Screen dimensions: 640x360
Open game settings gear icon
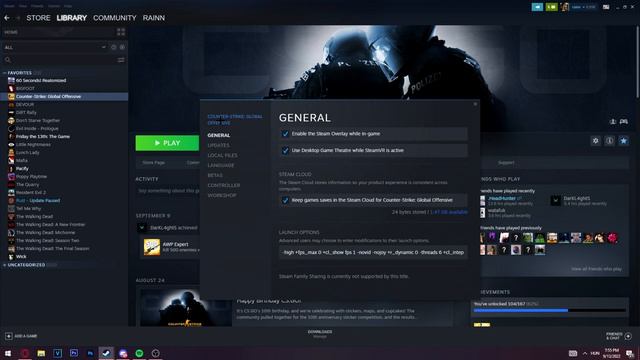[596, 141]
